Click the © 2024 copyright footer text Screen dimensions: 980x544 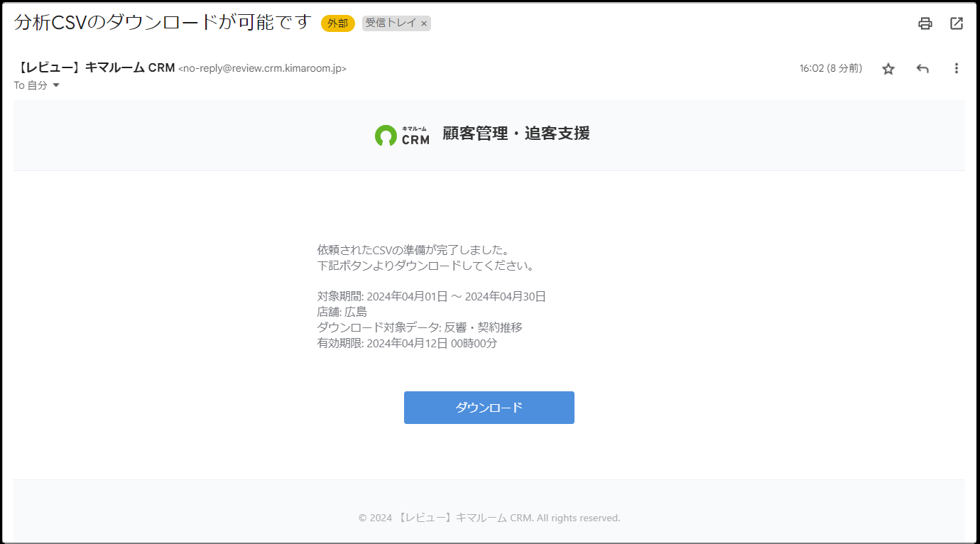click(489, 518)
